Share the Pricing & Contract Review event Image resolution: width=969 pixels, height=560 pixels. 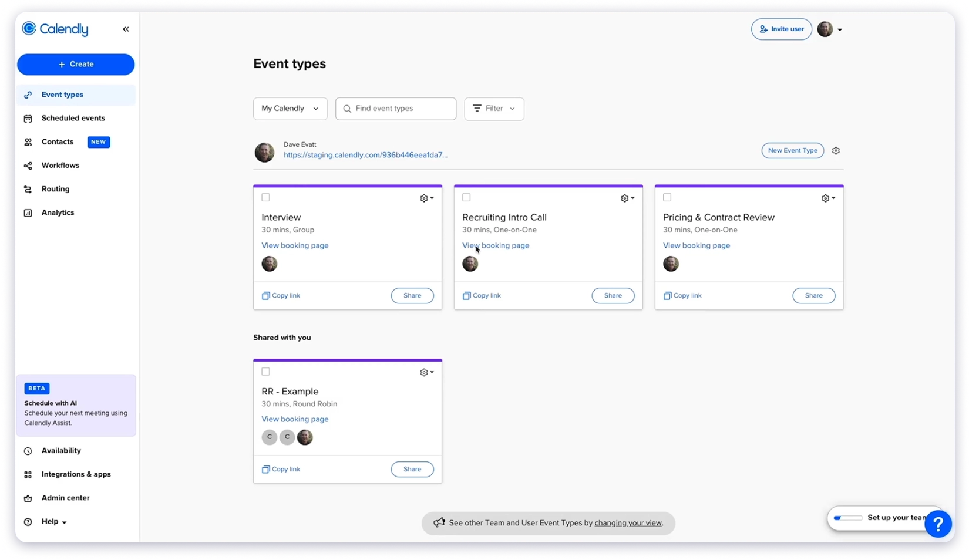(x=814, y=296)
